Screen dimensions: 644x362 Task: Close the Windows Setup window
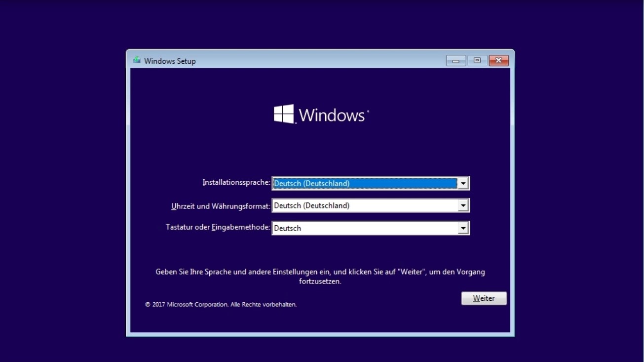498,61
